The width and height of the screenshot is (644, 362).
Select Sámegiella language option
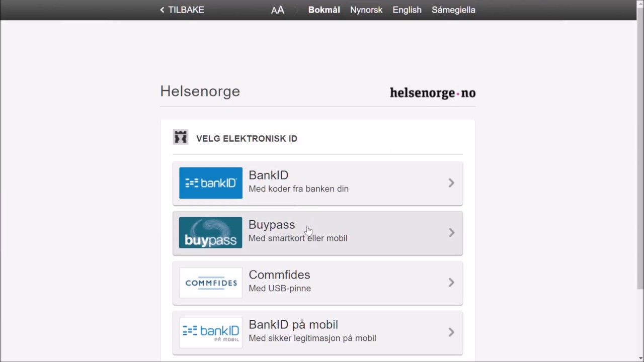pyautogui.click(x=453, y=10)
